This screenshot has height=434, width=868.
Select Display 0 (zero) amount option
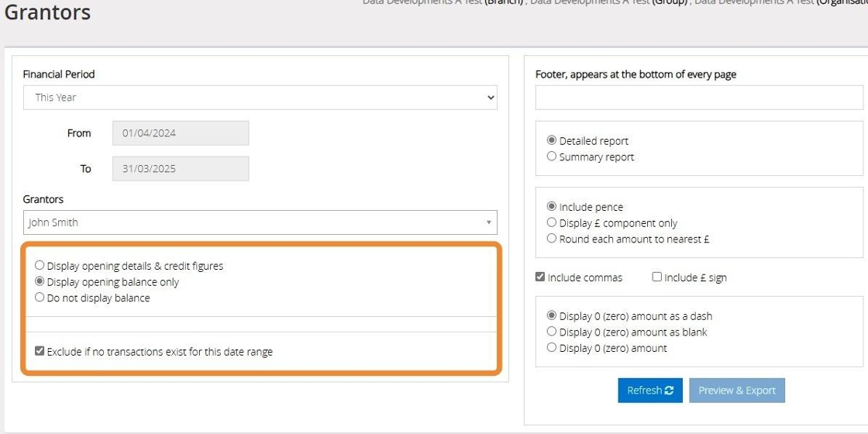(x=552, y=348)
